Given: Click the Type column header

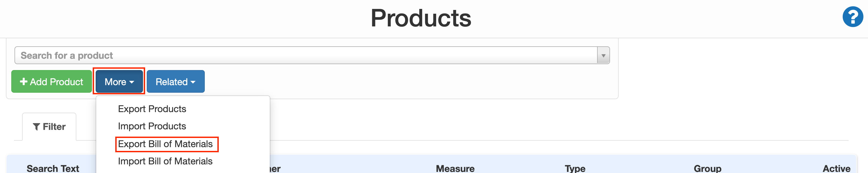Looking at the screenshot, I should tap(575, 168).
